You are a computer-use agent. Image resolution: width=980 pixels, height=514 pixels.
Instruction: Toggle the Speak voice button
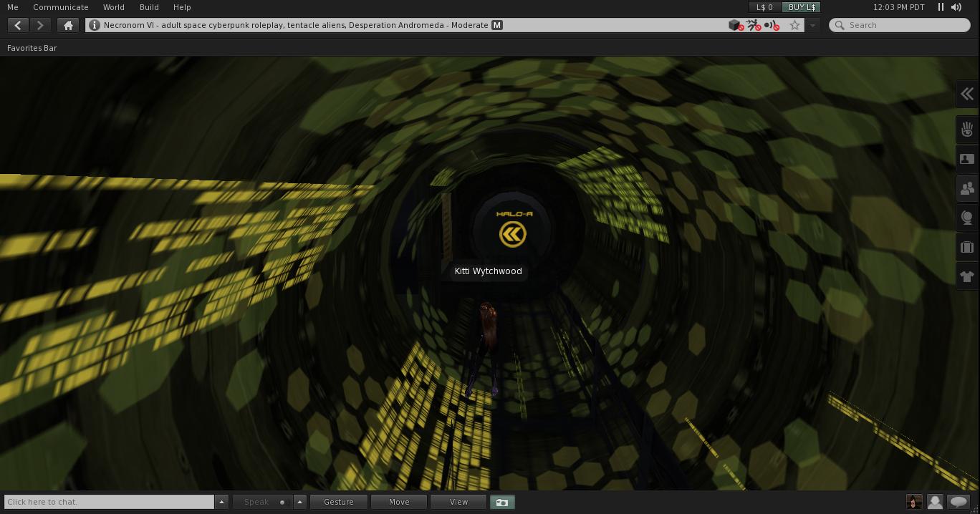tap(262, 502)
